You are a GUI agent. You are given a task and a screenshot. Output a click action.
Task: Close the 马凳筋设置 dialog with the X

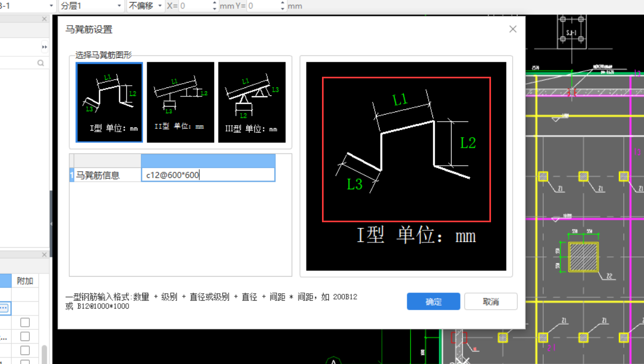pyautogui.click(x=513, y=29)
